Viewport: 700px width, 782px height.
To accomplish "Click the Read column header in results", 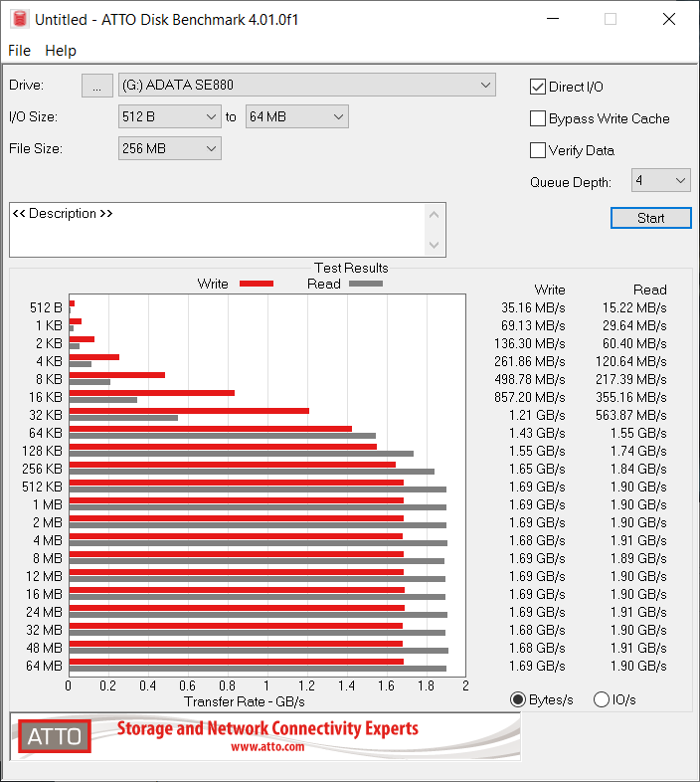I will coord(649,290).
